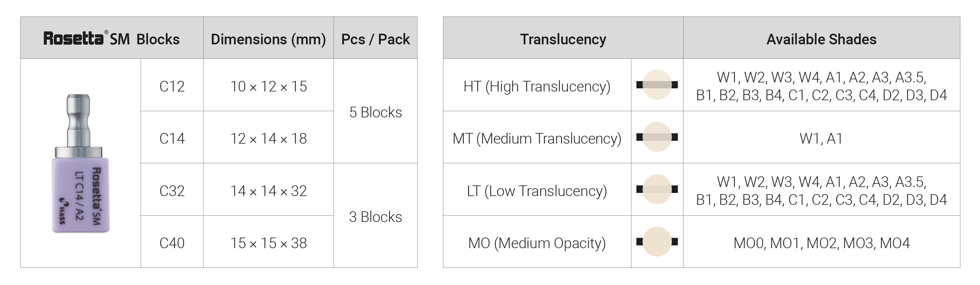Click the LT translucency sample disc
980x285 pixels.
657,189
